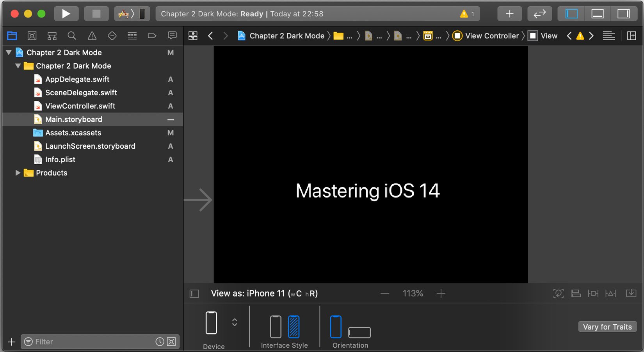Open the Library with the plus button
This screenshot has height=352, width=644.
tap(510, 14)
